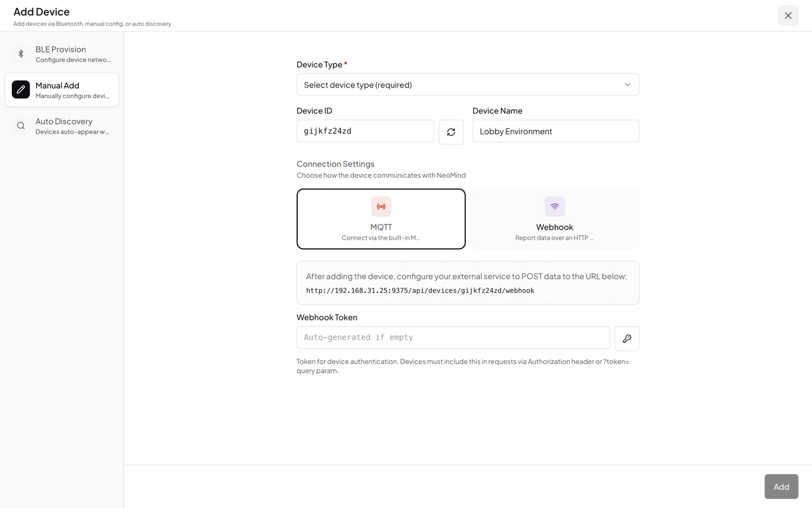Click the purple Webhook wifi icon
Viewport: 812px width, 508px height.
(555, 207)
